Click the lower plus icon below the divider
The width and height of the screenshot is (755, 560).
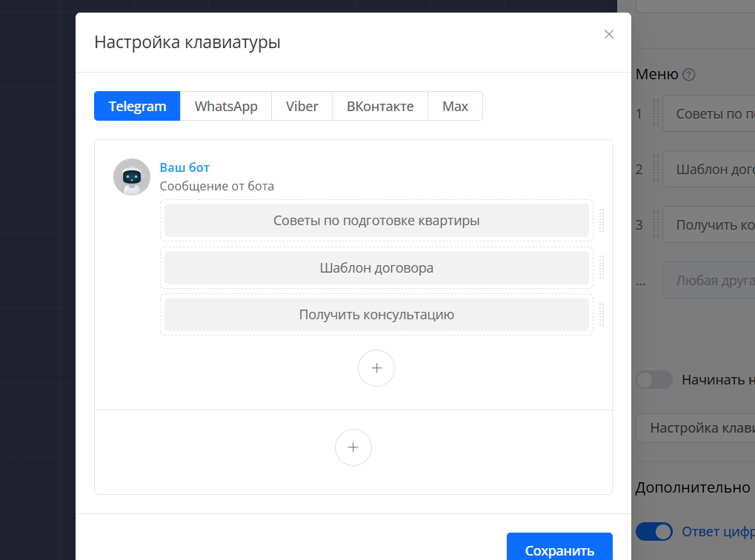point(353,447)
